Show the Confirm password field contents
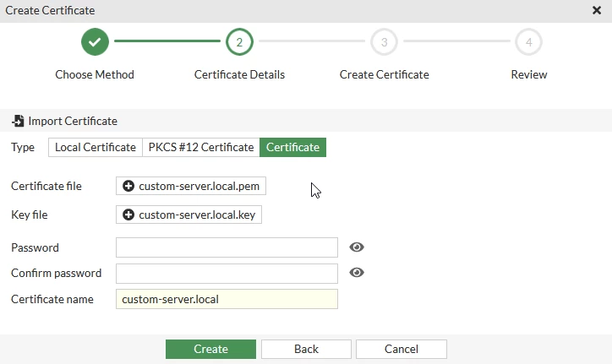 (357, 272)
